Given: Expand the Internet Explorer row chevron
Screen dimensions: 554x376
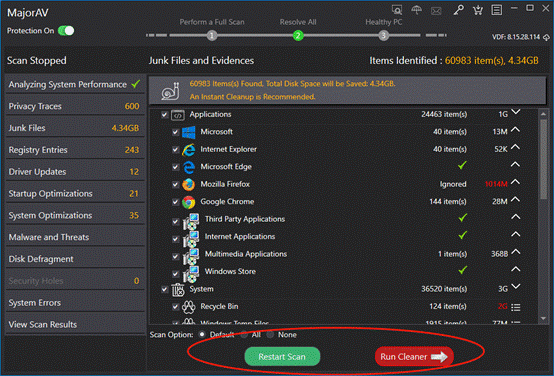Looking at the screenshot, I should (x=515, y=147).
